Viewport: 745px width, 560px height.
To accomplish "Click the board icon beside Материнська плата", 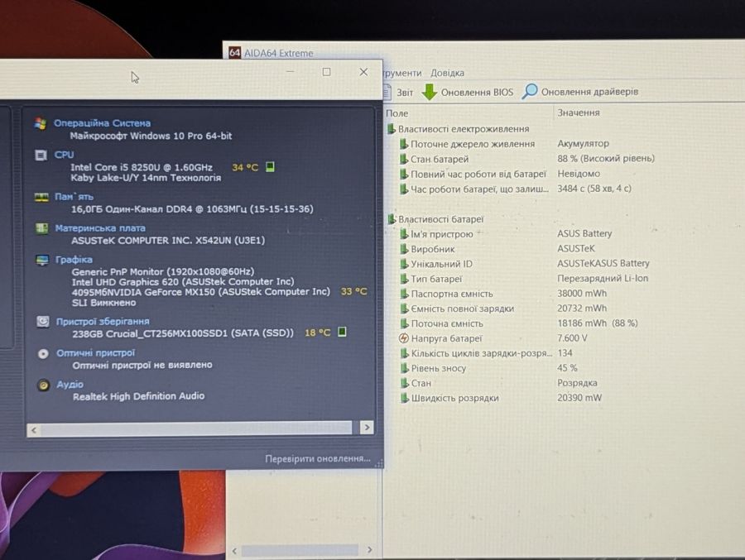I will [42, 228].
